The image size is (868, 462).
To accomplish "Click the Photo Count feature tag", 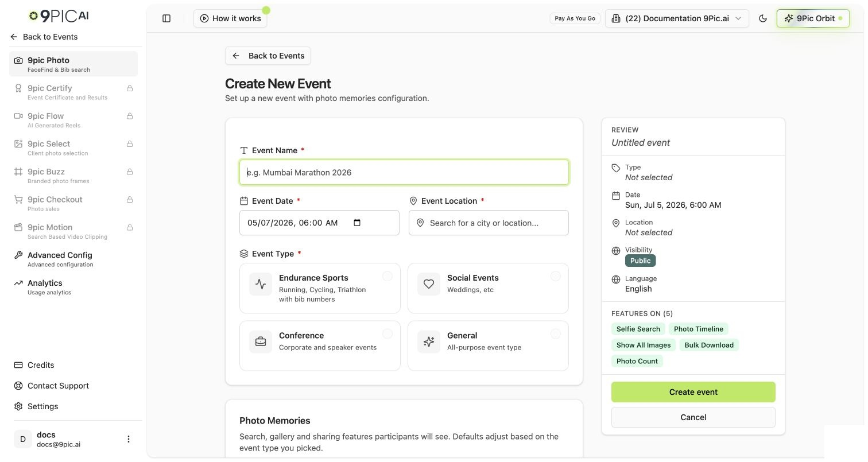I will [637, 361].
